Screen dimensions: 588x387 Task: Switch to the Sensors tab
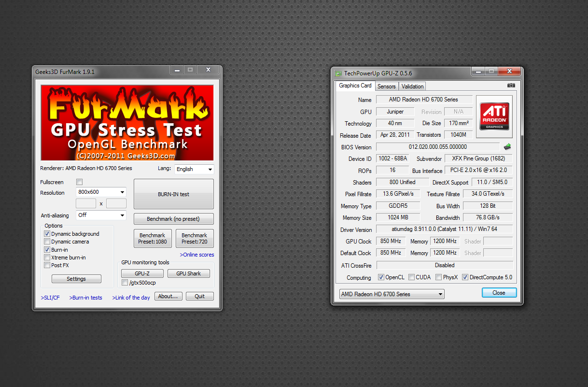(x=387, y=86)
